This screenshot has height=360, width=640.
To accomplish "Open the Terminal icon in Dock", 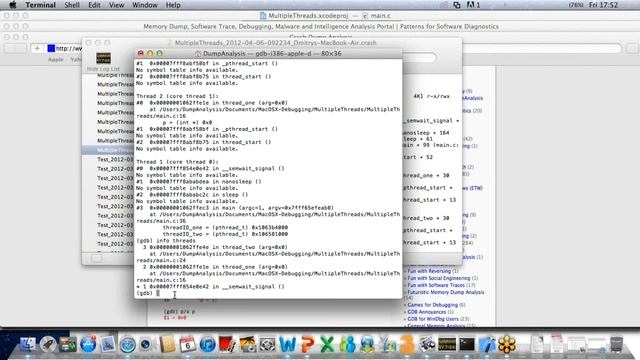I will pyautogui.click(x=467, y=344).
